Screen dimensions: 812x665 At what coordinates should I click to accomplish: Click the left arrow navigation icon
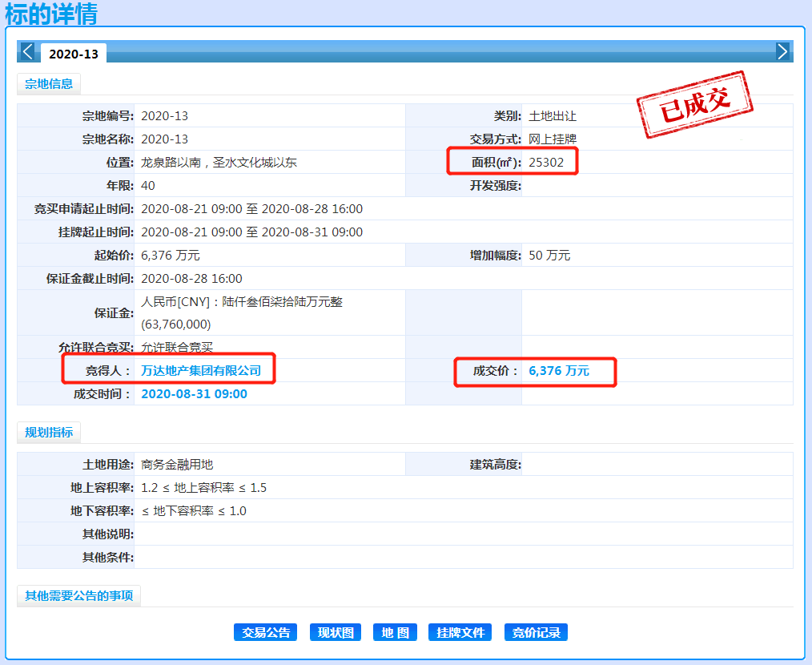(27, 52)
